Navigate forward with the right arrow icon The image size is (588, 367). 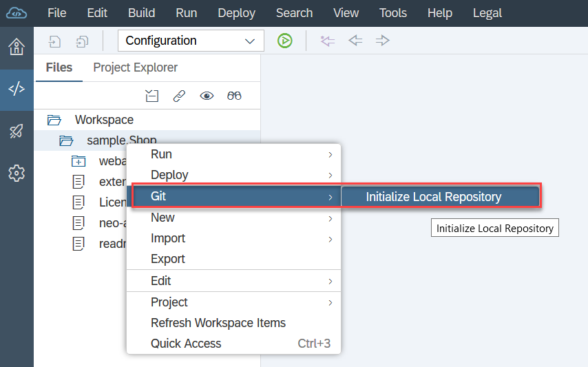[x=383, y=40]
